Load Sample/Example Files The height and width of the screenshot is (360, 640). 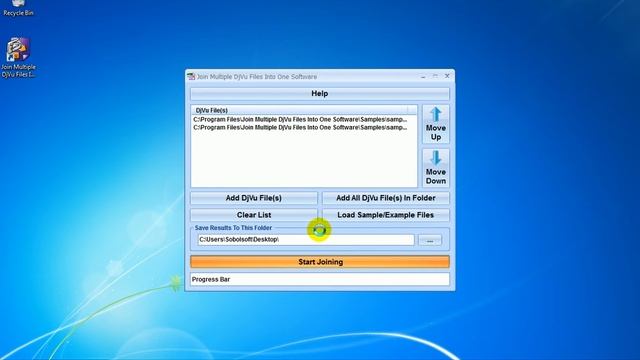[386, 215]
